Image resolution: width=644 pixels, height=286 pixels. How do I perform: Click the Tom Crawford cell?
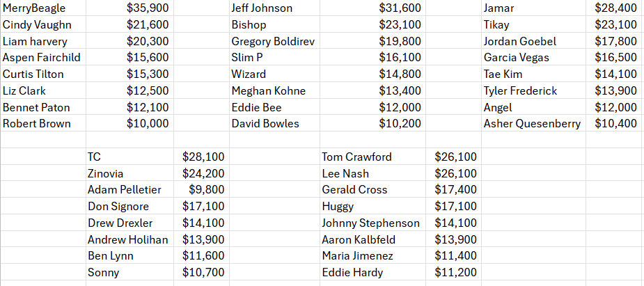tap(356, 157)
